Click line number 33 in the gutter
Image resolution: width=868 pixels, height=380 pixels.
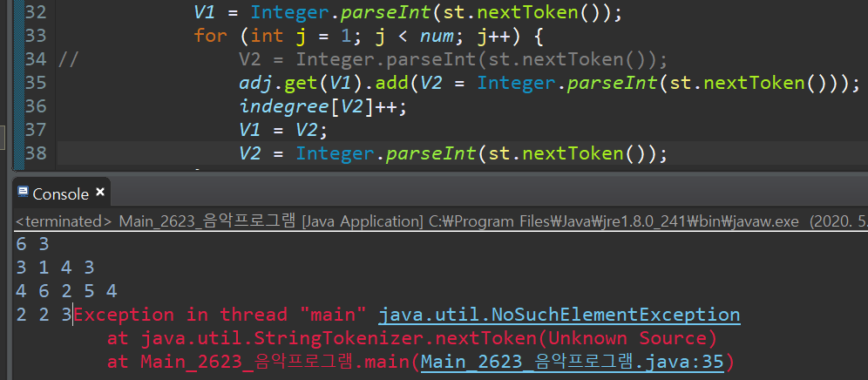[36, 36]
